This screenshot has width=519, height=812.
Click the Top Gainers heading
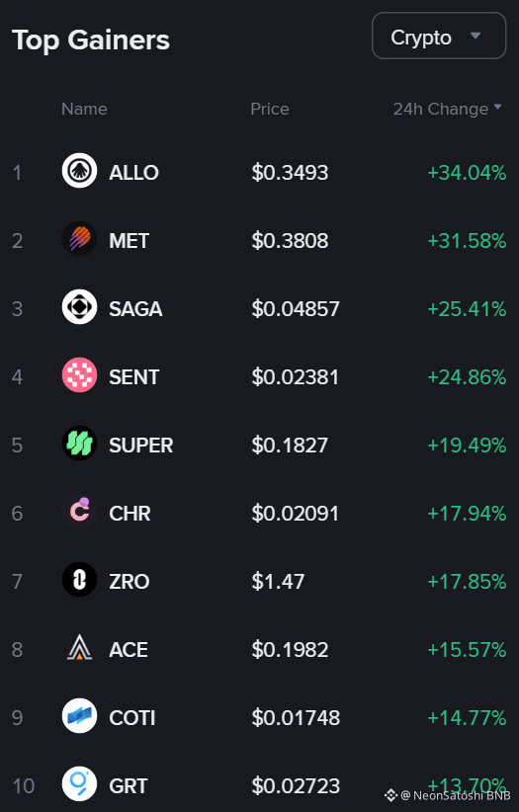tap(91, 41)
